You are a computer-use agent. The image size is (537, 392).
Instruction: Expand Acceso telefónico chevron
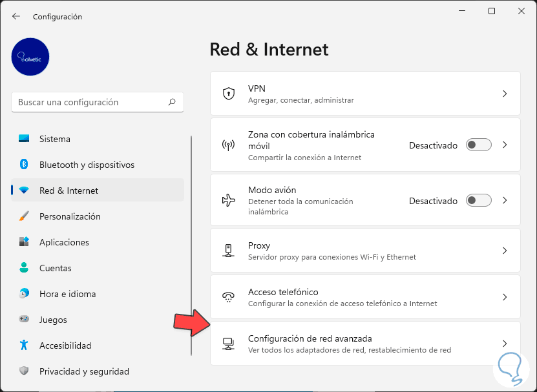(x=505, y=297)
